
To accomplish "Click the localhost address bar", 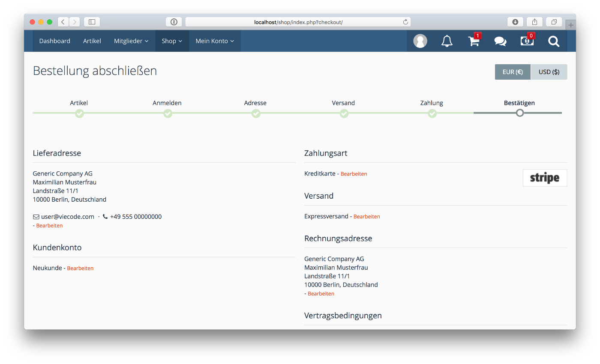I will click(x=298, y=22).
